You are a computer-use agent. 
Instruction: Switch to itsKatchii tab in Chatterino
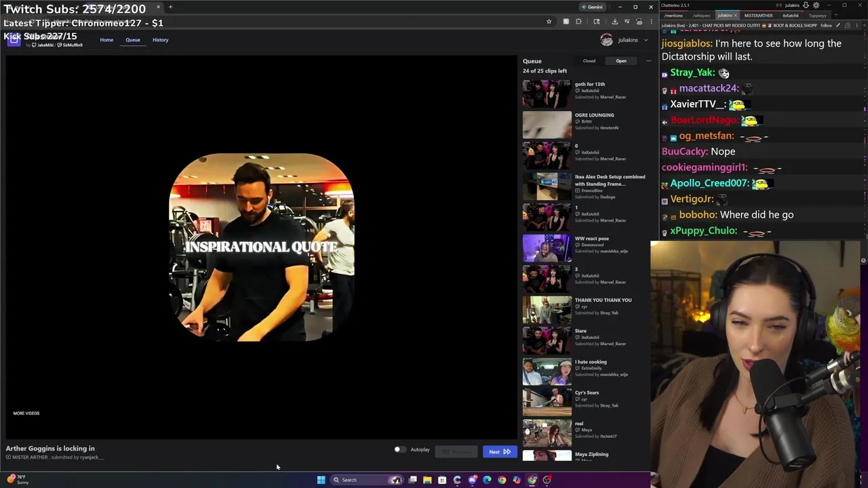791,15
